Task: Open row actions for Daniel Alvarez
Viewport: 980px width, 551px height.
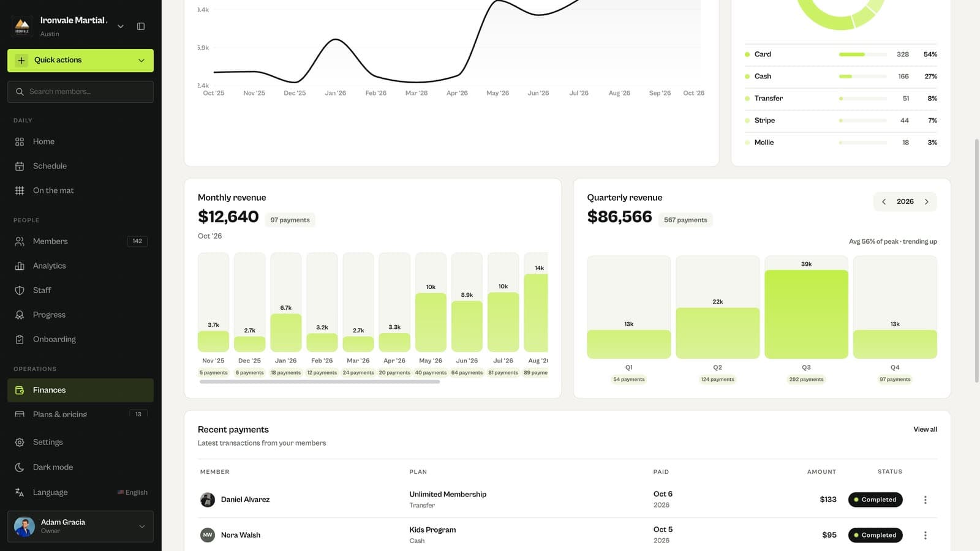Action: click(925, 500)
